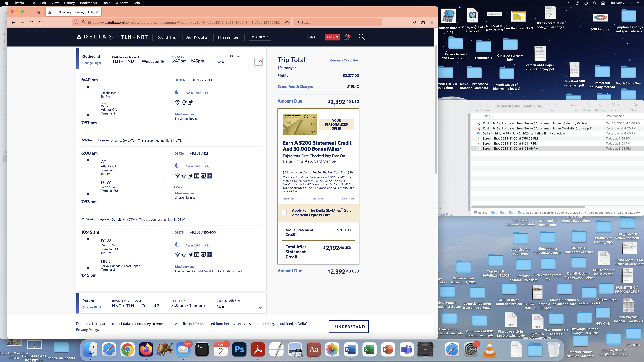The height and width of the screenshot is (362, 644).
Task: Click the seat icon beside DL936 Main Cabin
Action: (x=177, y=166)
